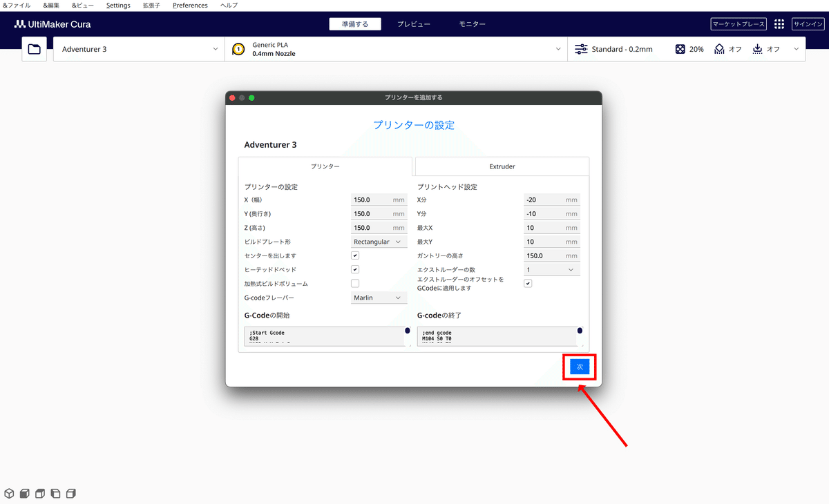Select the right side view cube icon
829x504 pixels.
tap(70, 494)
